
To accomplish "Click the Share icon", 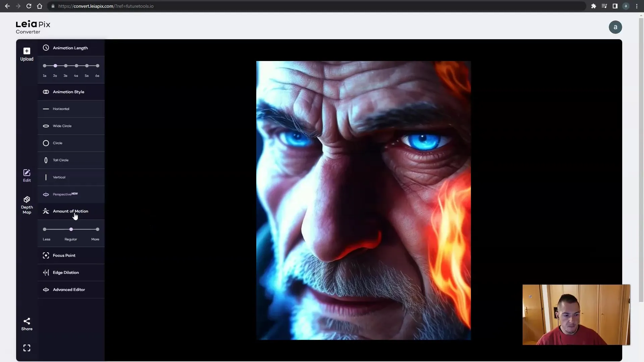I will (26, 320).
